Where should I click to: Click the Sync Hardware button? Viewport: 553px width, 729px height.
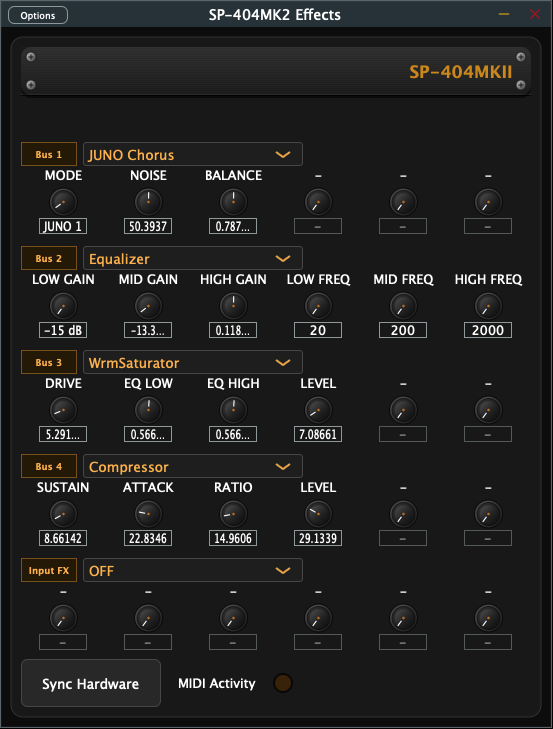[91, 683]
